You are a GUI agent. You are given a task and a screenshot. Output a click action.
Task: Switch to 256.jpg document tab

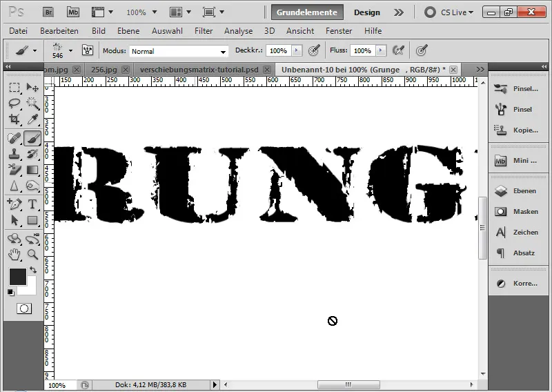104,70
